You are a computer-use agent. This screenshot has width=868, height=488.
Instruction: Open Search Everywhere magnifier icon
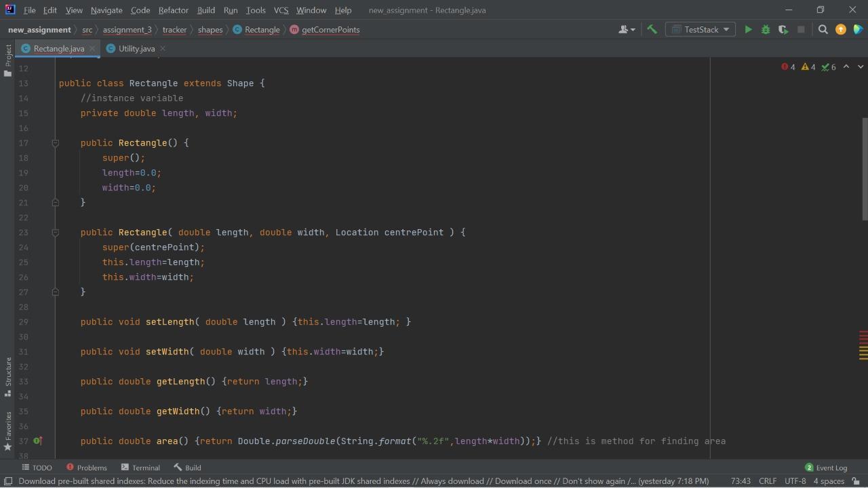(x=823, y=30)
